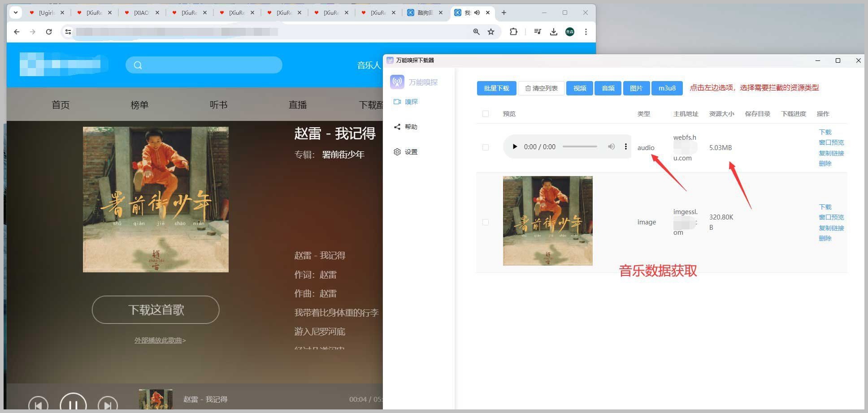Viewport: 868px width, 413px height.
Task: Minimize the 万能嗅探下载器 window
Action: [818, 60]
